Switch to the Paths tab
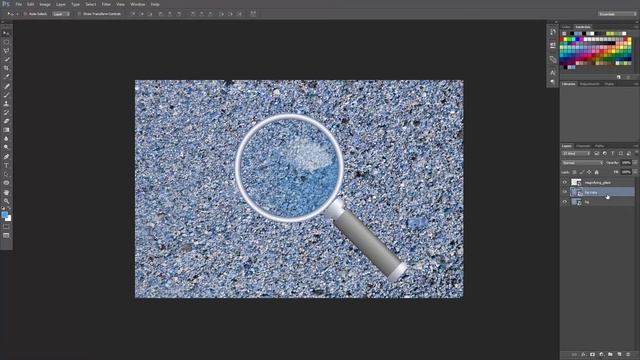 (599, 146)
